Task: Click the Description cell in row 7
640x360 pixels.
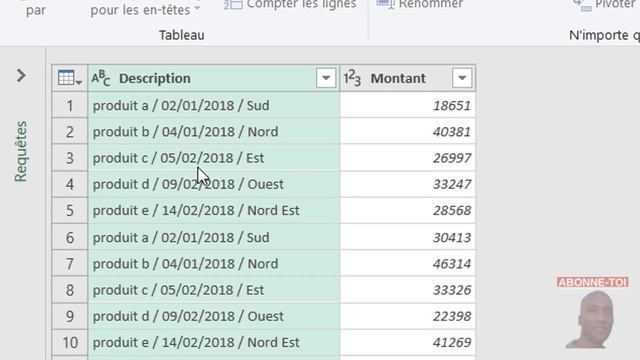Action: click(x=213, y=264)
